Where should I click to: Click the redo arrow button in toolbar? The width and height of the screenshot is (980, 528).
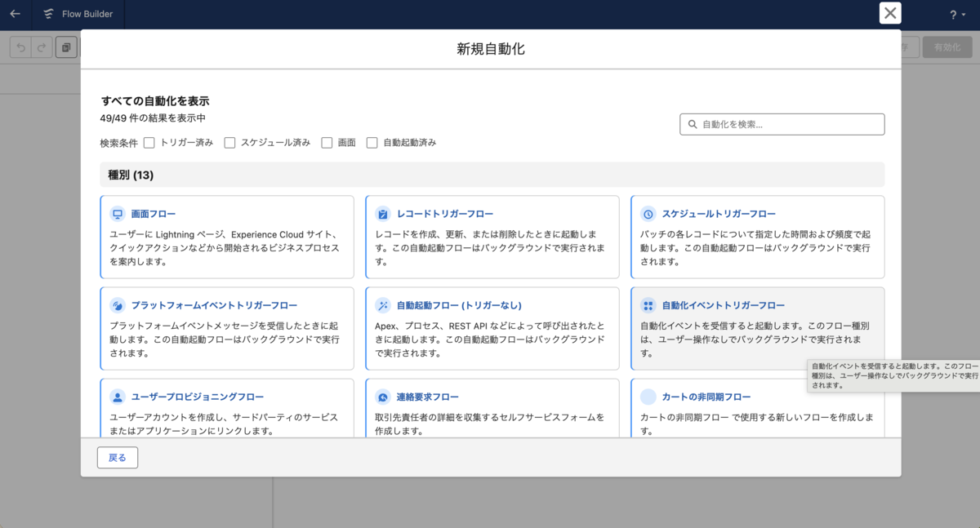click(41, 47)
